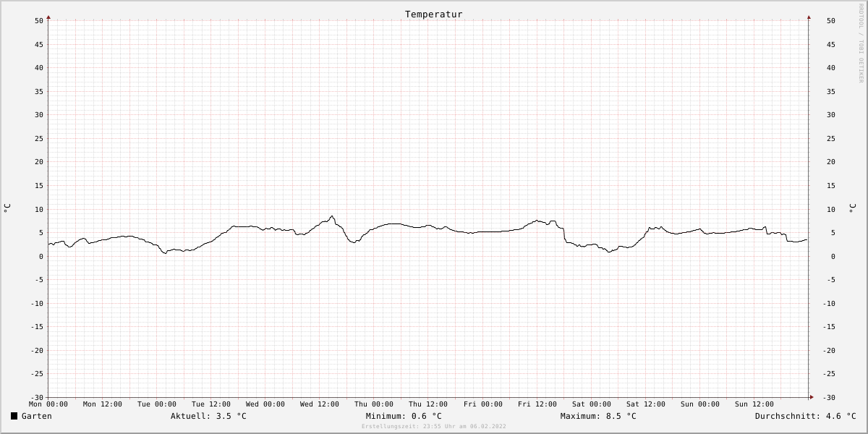This screenshot has width=868, height=434.
Task: Click the Mon 12:00 x-axis label
Action: click(x=103, y=404)
